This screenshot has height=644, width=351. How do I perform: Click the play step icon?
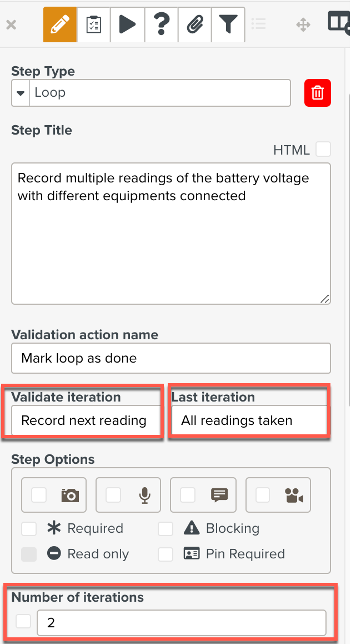127,24
